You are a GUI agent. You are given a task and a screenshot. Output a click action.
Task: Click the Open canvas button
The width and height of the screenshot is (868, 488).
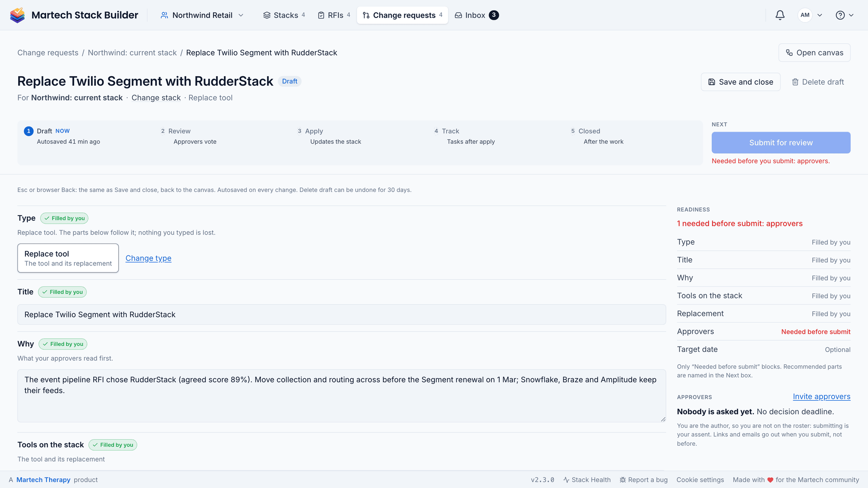click(x=814, y=53)
